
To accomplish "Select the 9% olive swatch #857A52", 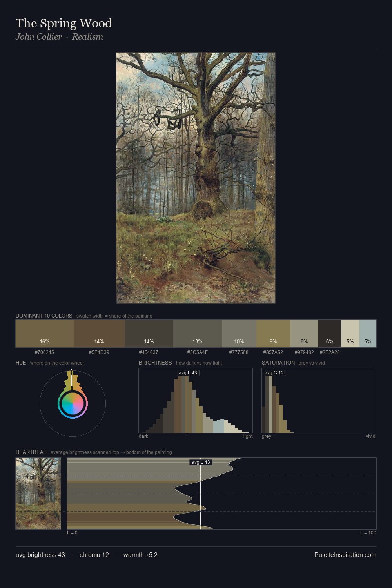I will click(273, 334).
